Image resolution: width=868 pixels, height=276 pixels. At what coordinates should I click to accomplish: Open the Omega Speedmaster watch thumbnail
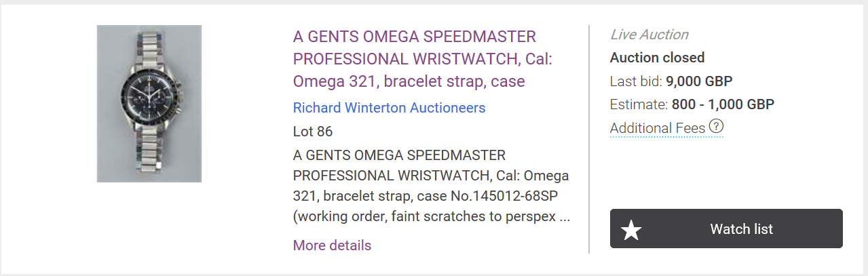pos(149,104)
